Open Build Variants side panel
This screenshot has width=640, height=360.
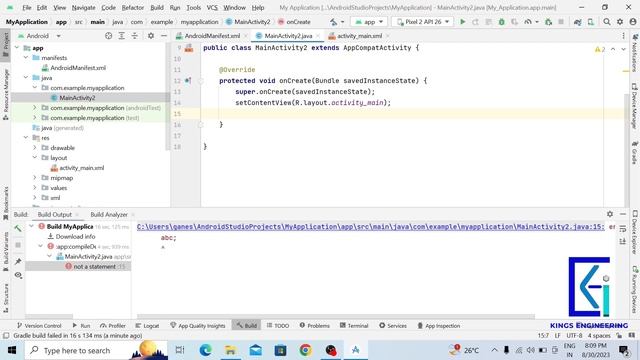[6, 251]
